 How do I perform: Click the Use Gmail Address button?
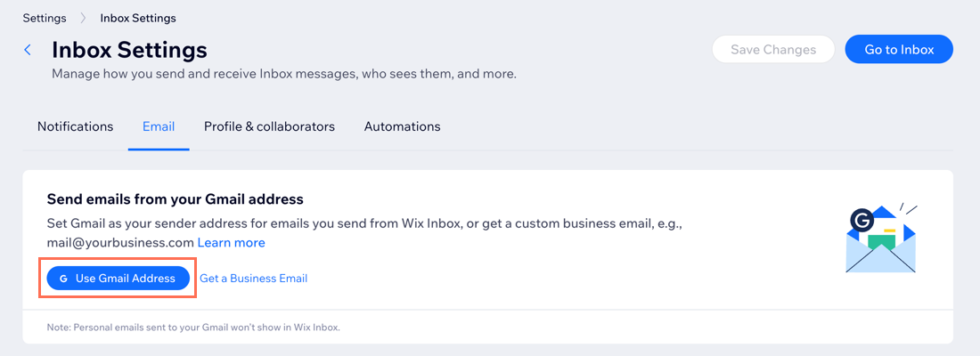(x=118, y=278)
